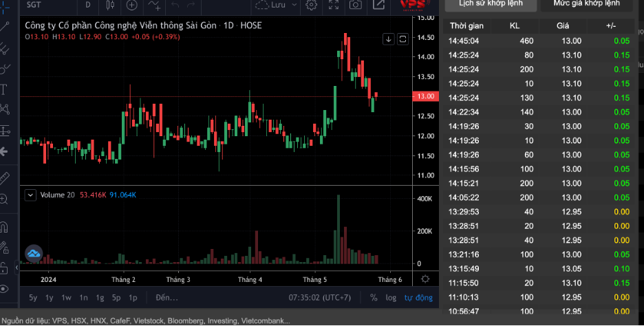644x326 pixels.
Task: Set chart range to 1w
Action: click(66, 298)
